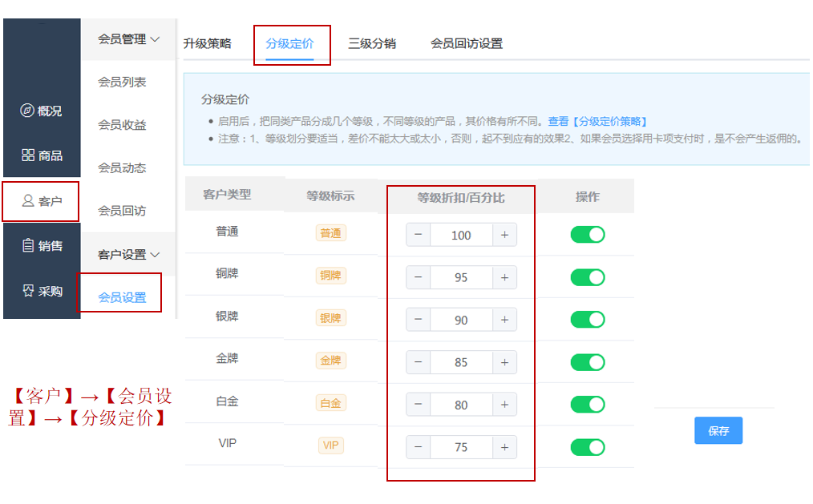Click the VIP discount field showing 75
Screen dimensions: 813x504
pyautogui.click(x=461, y=448)
